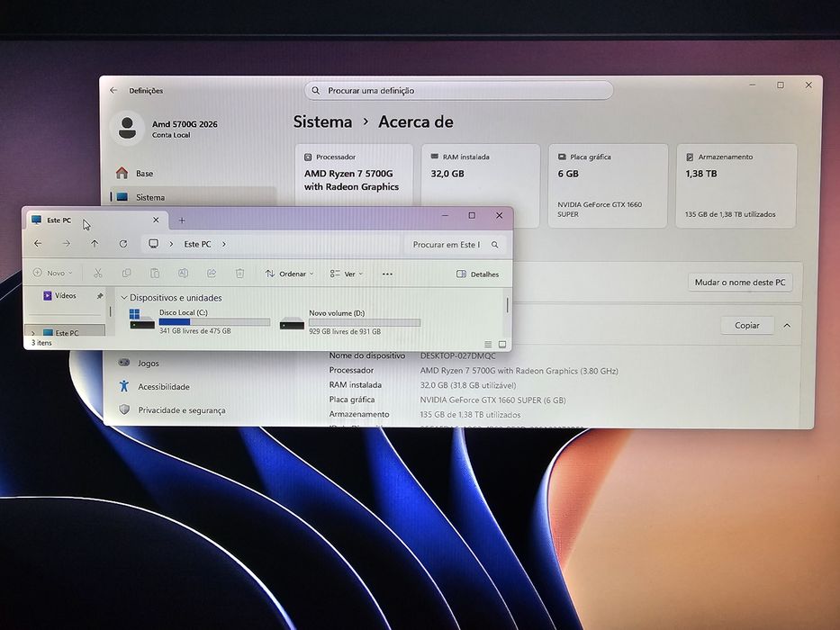Select the Este PC tab
This screenshot has height=630, width=840.
tap(95, 220)
